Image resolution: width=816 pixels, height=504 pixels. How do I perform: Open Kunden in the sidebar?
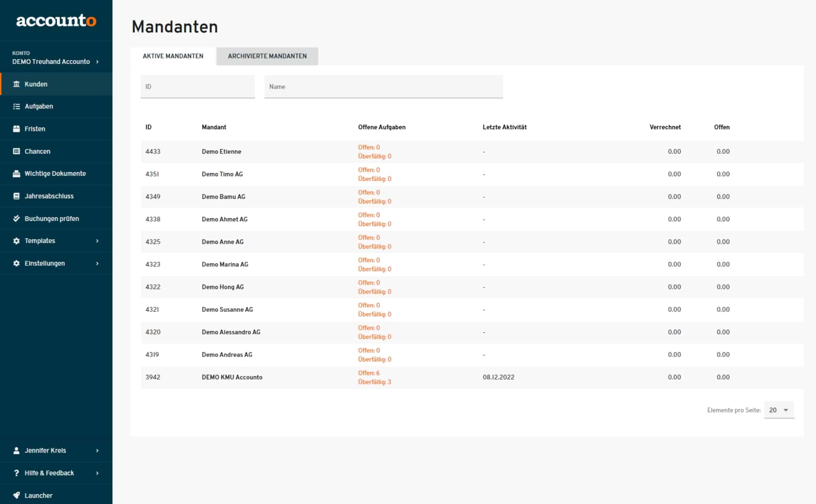click(x=56, y=84)
